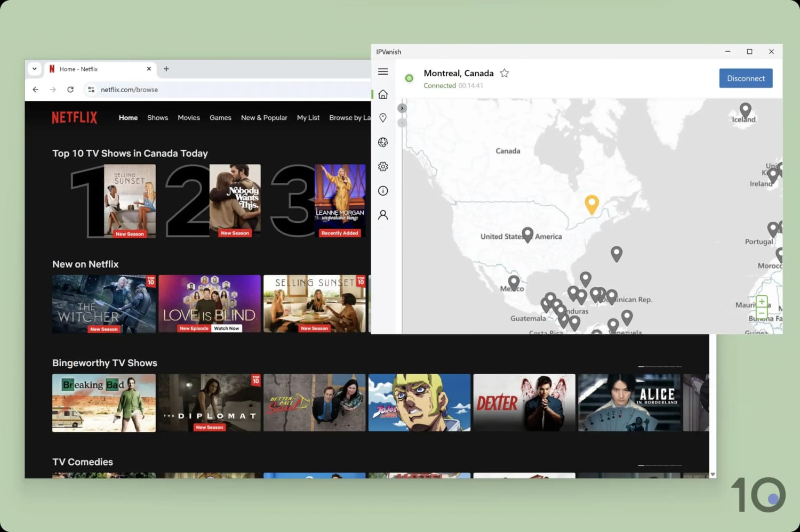Open the server locations pin icon
This screenshot has width=800, height=532.
pyautogui.click(x=383, y=118)
